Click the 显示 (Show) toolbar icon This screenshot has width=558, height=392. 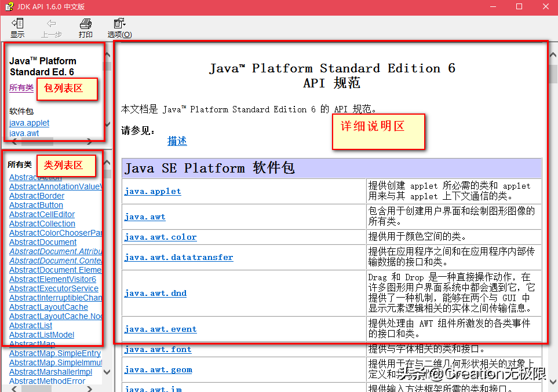tap(17, 28)
